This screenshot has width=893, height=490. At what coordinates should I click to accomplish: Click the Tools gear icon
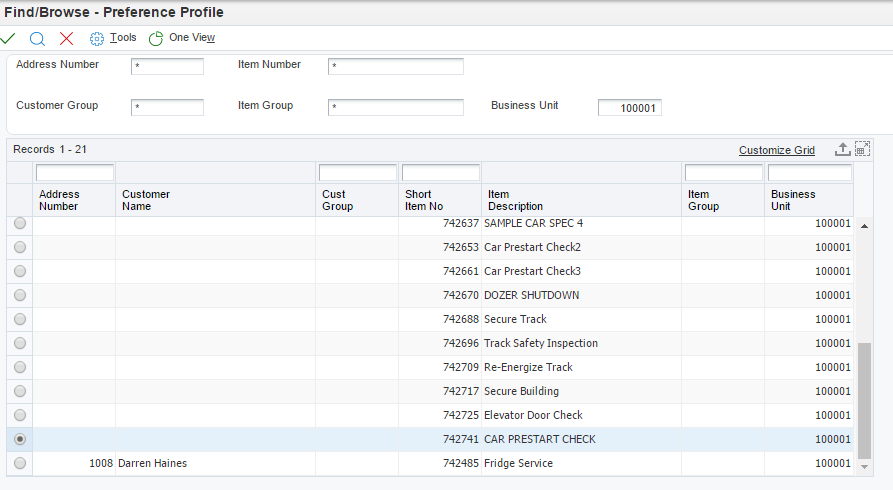[x=97, y=38]
